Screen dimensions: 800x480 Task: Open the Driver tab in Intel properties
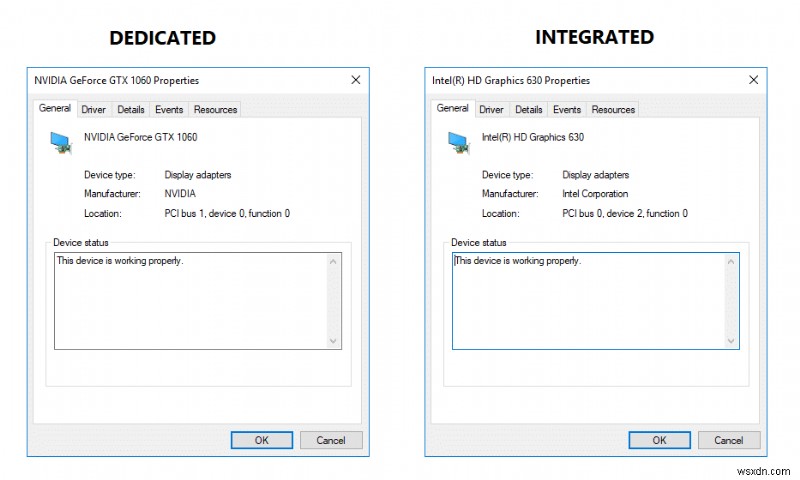click(x=491, y=109)
